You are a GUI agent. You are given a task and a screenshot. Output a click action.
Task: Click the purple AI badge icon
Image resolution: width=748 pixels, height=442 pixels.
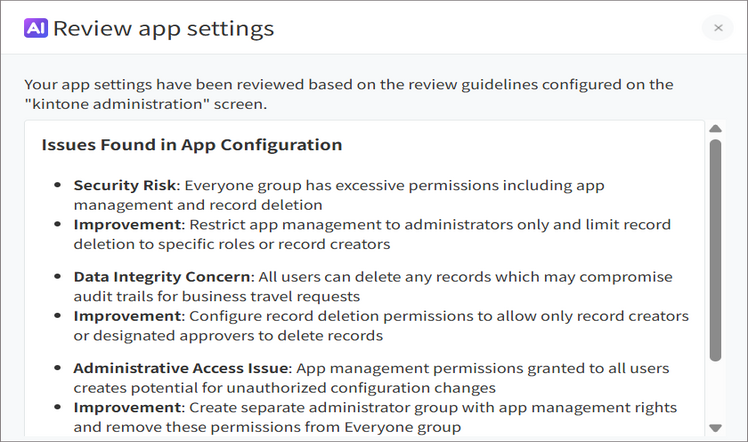(36, 28)
